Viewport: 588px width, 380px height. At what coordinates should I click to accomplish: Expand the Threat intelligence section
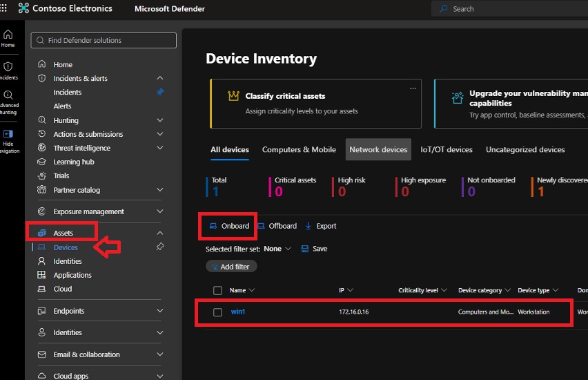[160, 148]
